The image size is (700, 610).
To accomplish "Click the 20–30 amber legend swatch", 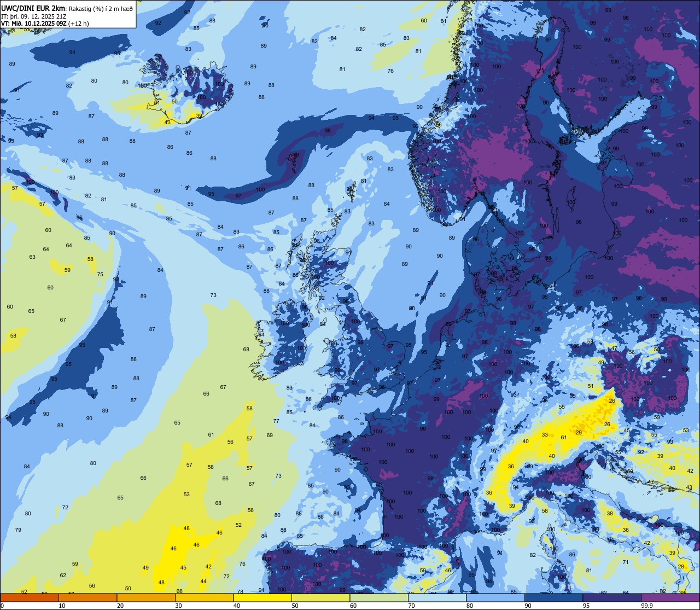I will pyautogui.click(x=146, y=597).
